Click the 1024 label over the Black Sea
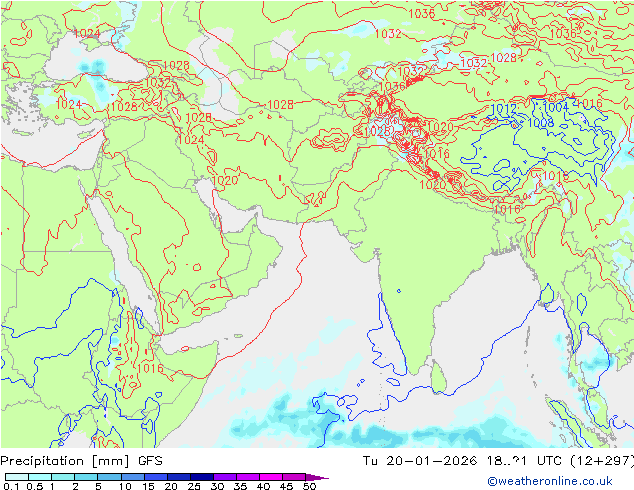Viewport: 634px width, 490px height. pyautogui.click(x=87, y=33)
